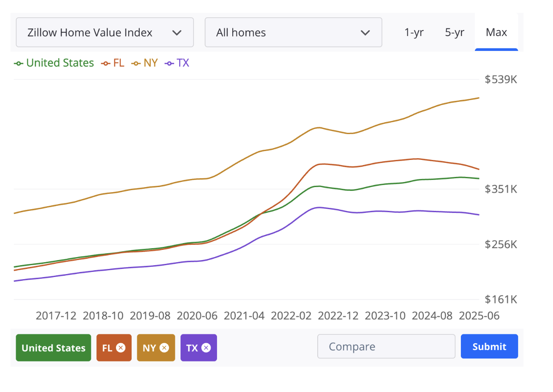Focus the Compare input field
This screenshot has width=553, height=392.
click(386, 347)
